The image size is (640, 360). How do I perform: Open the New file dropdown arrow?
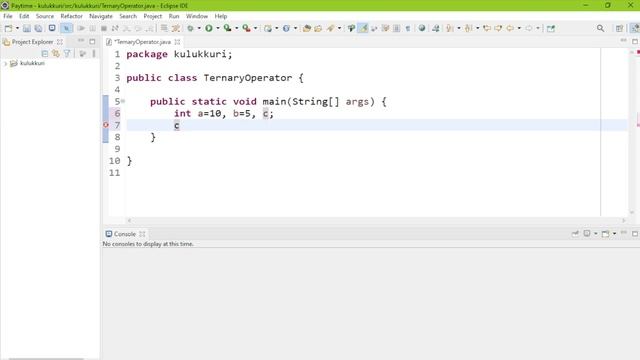point(17,28)
